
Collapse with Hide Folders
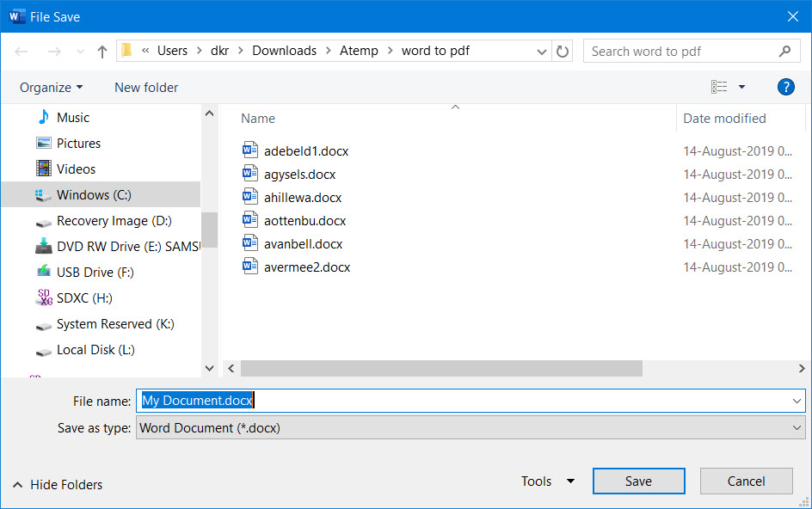(x=58, y=485)
